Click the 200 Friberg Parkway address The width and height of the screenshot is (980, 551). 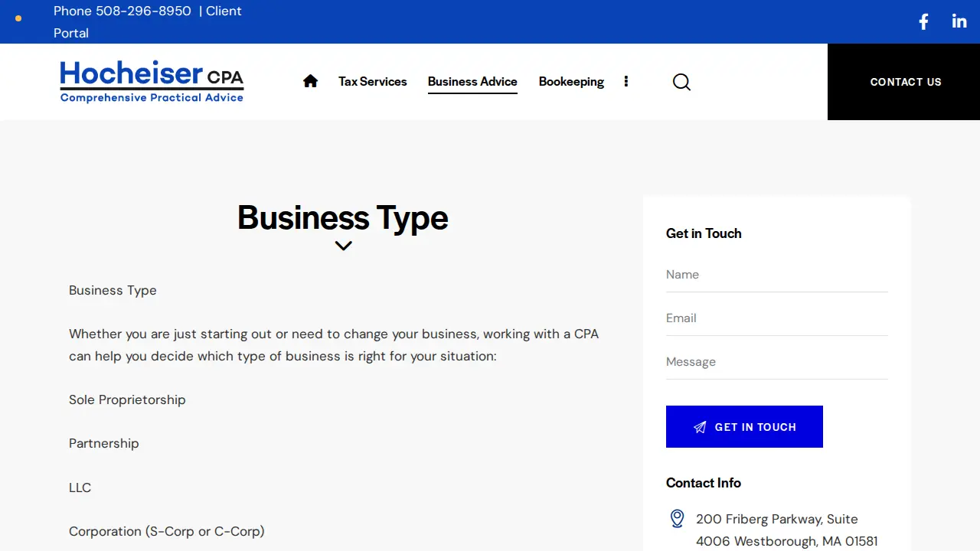tap(787, 530)
